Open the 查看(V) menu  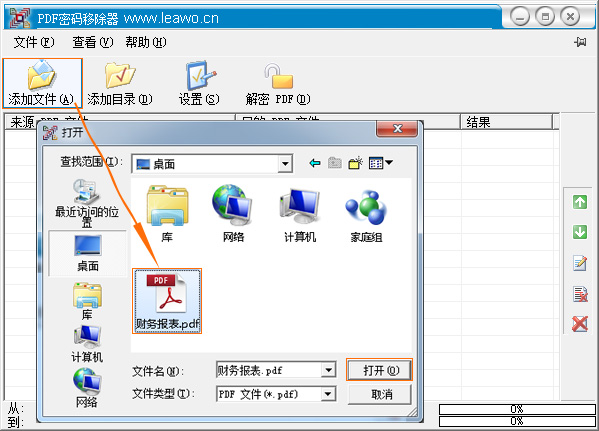pos(93,42)
